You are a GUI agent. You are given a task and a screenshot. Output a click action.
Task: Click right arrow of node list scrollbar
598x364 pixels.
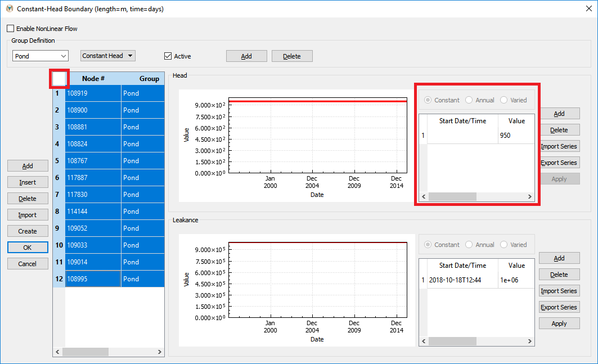(160, 352)
